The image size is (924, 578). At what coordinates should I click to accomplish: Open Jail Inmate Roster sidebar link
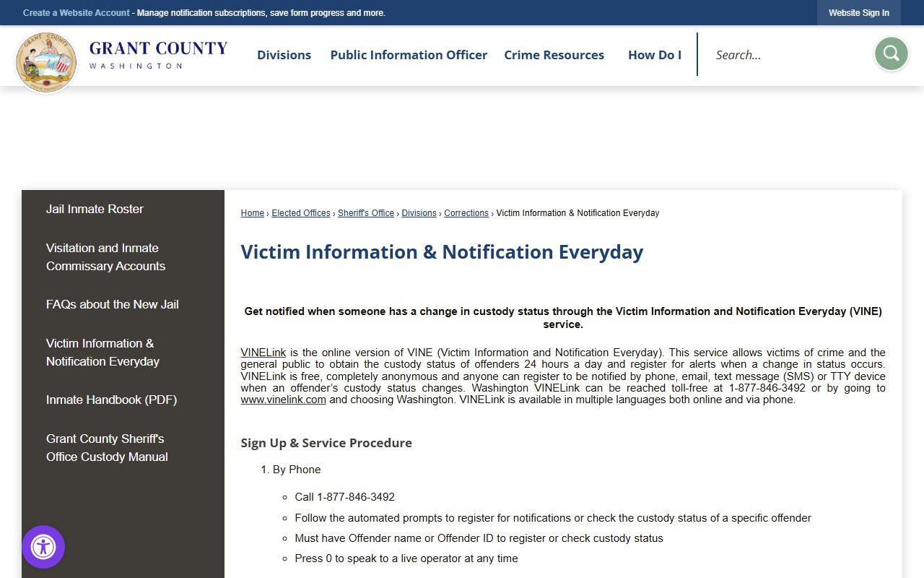95,209
